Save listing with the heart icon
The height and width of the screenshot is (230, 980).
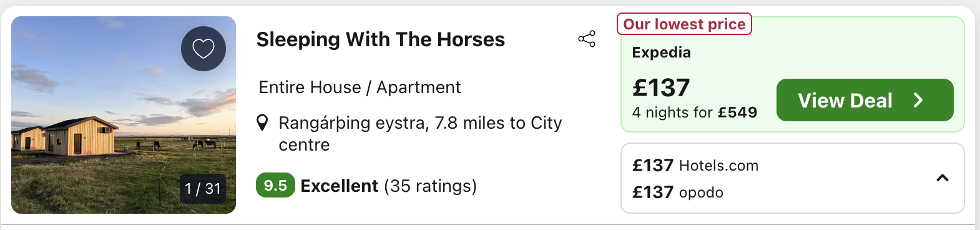click(x=203, y=49)
